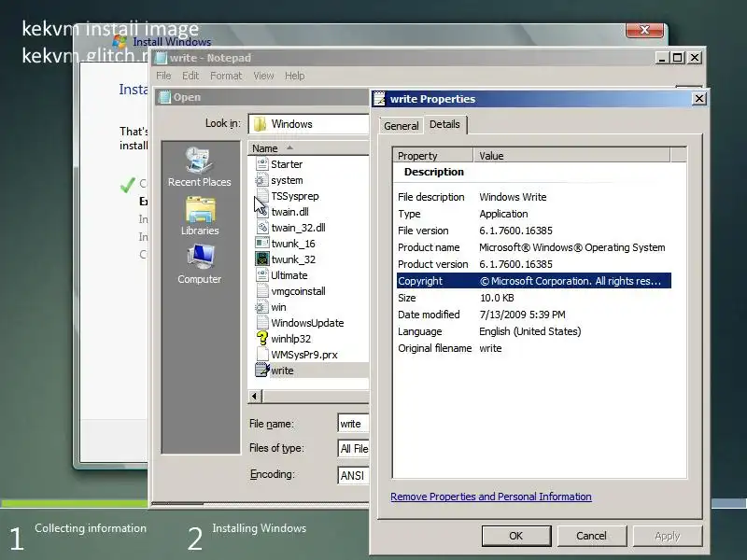Select the twain.dll file icon
This screenshot has height=560, width=747.
262,212
